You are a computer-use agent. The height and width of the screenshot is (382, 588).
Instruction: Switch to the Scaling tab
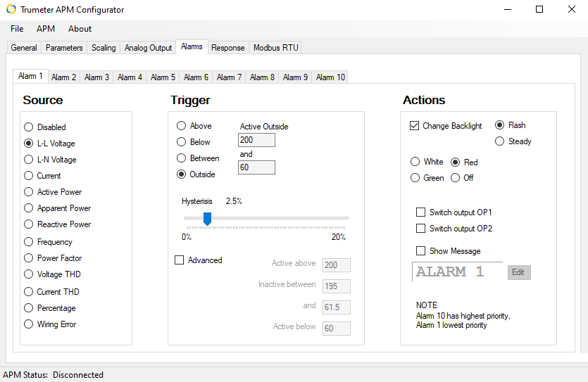coord(104,48)
